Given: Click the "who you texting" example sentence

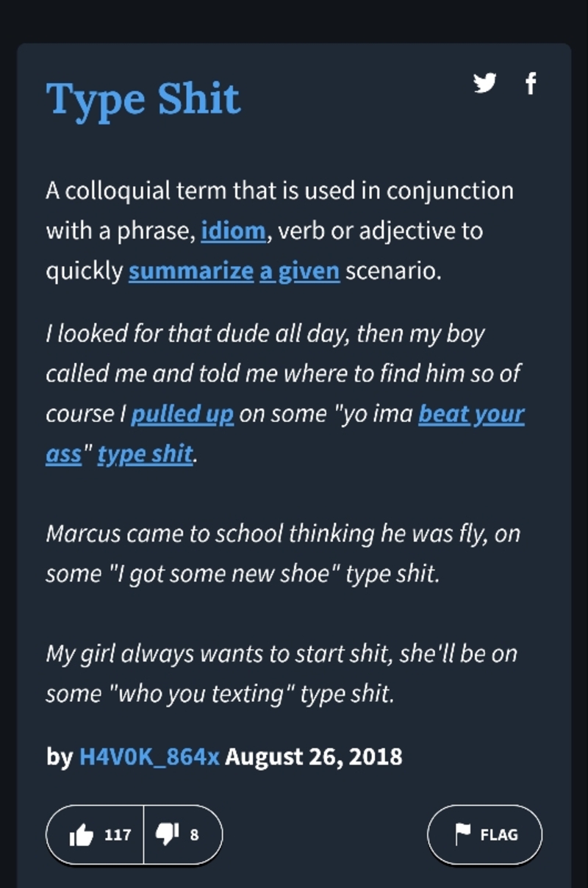Looking at the screenshot, I should point(282,673).
